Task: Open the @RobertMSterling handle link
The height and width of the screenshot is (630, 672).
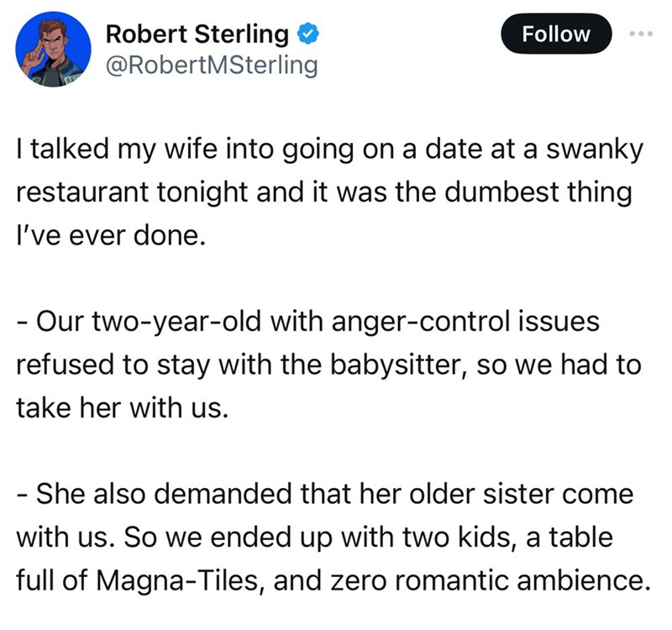Action: coord(212,65)
